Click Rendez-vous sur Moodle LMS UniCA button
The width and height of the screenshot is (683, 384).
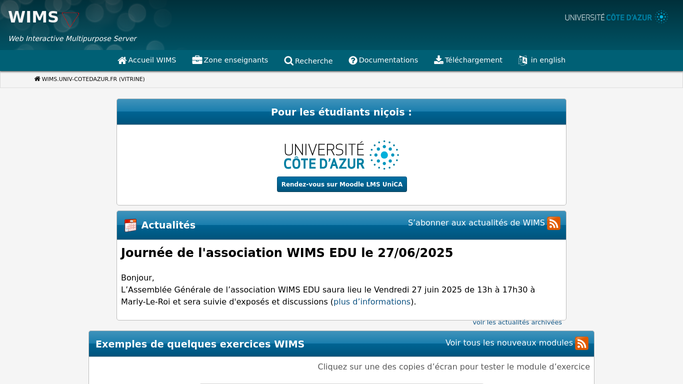(342, 184)
